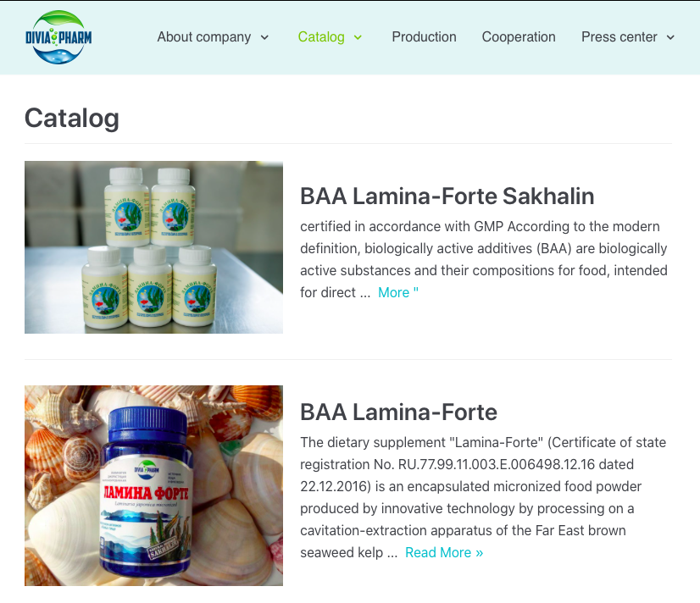Open the blue jar seashells image
Viewport: 700px width, 603px height.
pyautogui.click(x=153, y=485)
